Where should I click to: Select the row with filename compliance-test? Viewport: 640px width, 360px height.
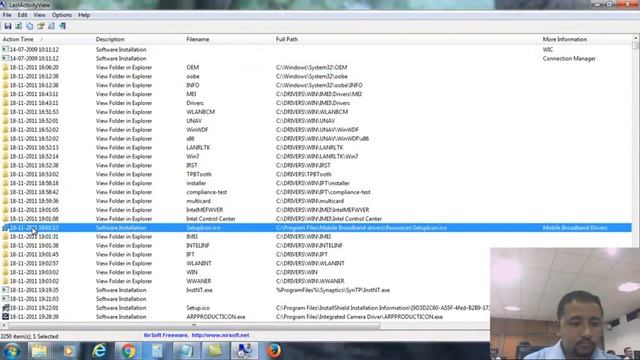pos(316,192)
